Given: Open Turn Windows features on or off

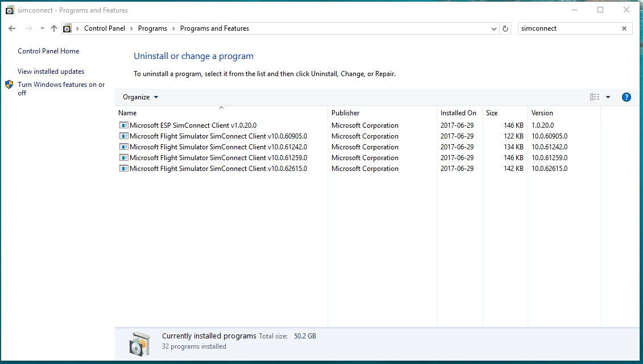Looking at the screenshot, I should click(61, 89).
